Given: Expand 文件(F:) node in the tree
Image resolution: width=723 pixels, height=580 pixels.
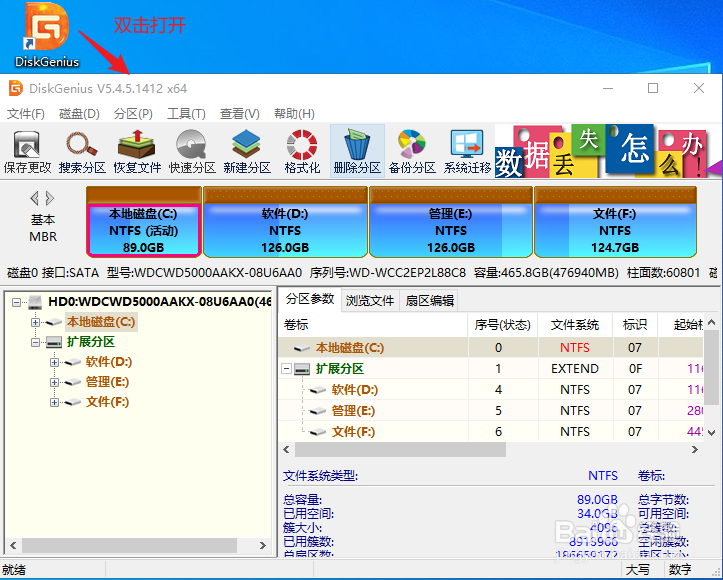Looking at the screenshot, I should click(54, 402).
